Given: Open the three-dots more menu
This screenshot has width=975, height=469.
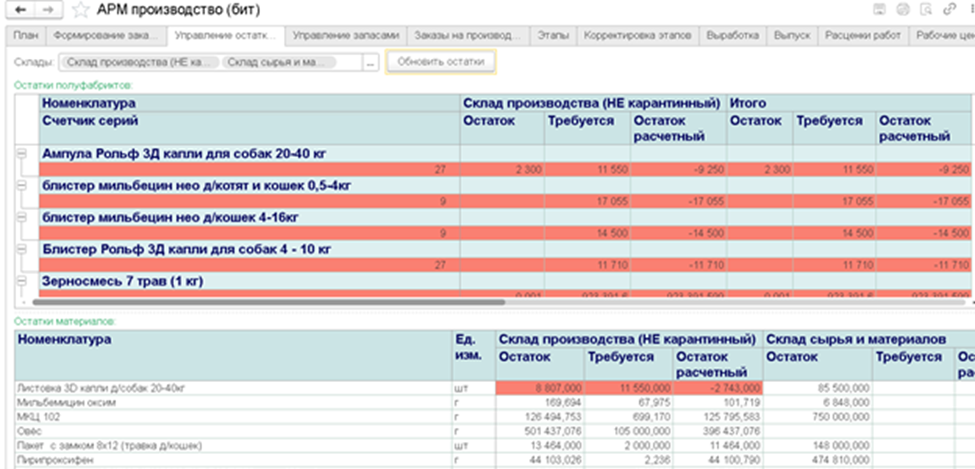Looking at the screenshot, I should tap(971, 10).
